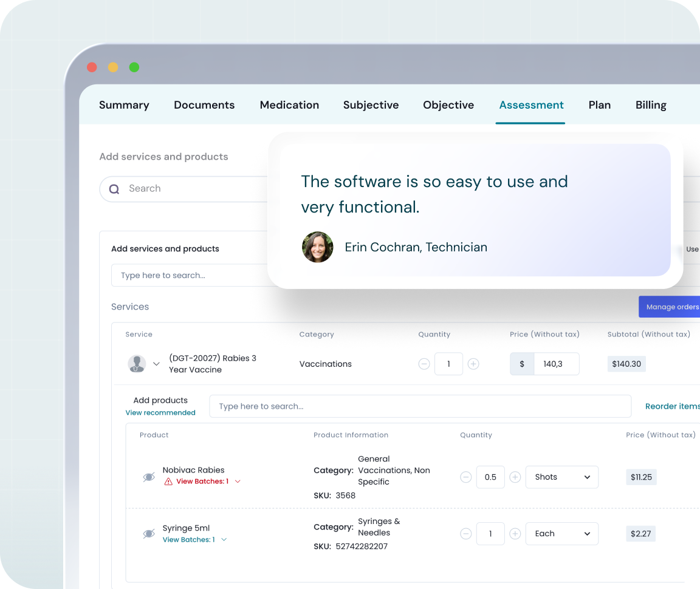Click the Reorder items link
The image size is (700, 589).
pyautogui.click(x=672, y=406)
